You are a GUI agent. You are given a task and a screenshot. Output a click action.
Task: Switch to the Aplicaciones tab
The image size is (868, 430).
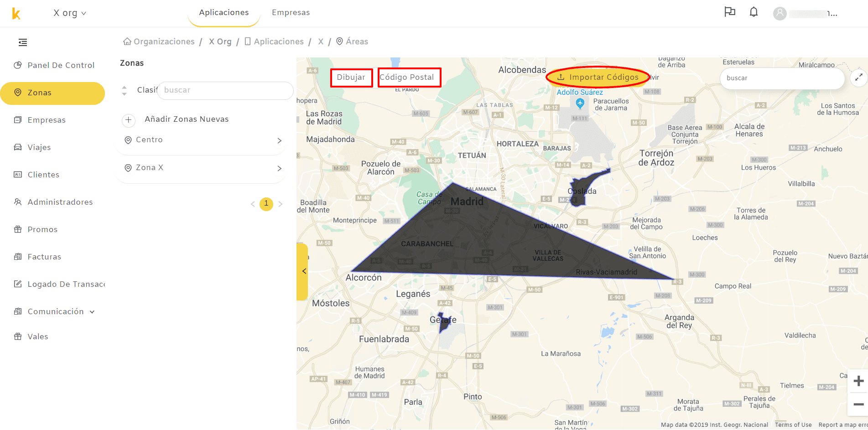[x=224, y=13]
